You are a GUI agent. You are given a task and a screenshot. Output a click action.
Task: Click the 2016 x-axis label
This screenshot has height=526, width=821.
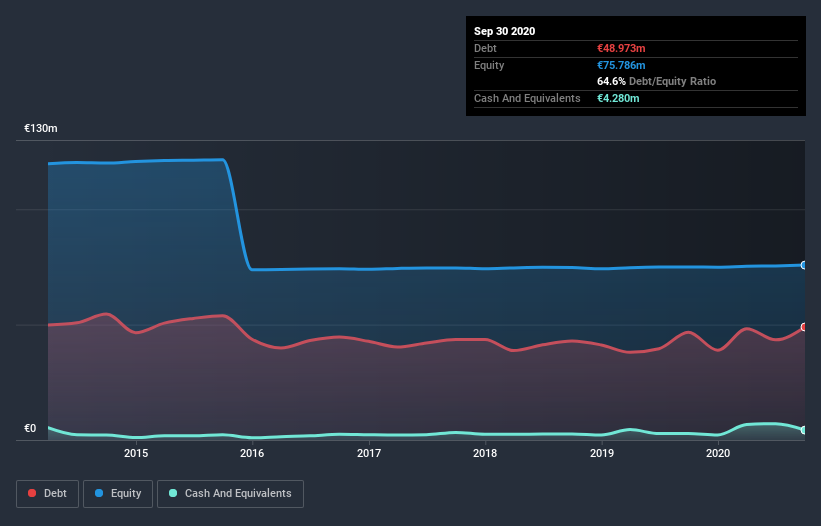coord(252,453)
